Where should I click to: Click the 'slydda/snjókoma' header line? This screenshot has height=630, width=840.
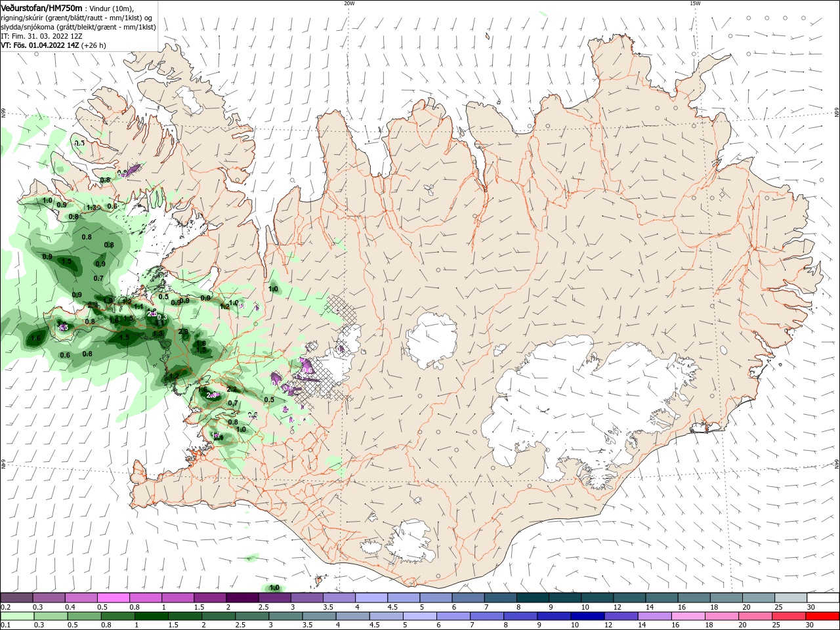(x=78, y=27)
